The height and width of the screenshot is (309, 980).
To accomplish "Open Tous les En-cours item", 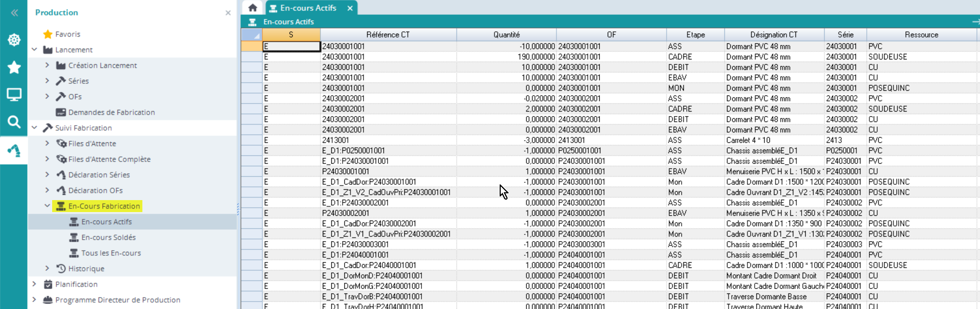I will (111, 253).
